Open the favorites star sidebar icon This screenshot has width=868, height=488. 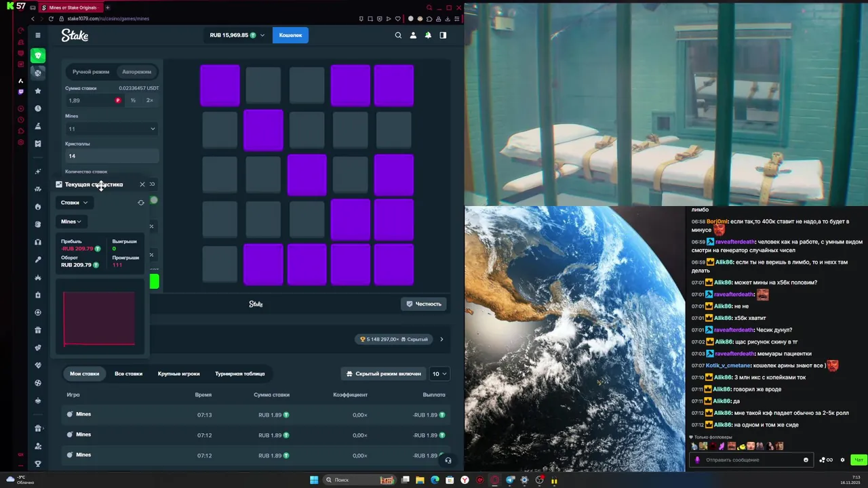coord(38,91)
